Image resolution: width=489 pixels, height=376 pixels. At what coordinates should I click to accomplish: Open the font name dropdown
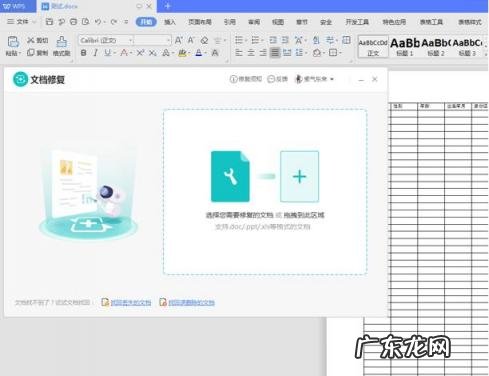131,40
